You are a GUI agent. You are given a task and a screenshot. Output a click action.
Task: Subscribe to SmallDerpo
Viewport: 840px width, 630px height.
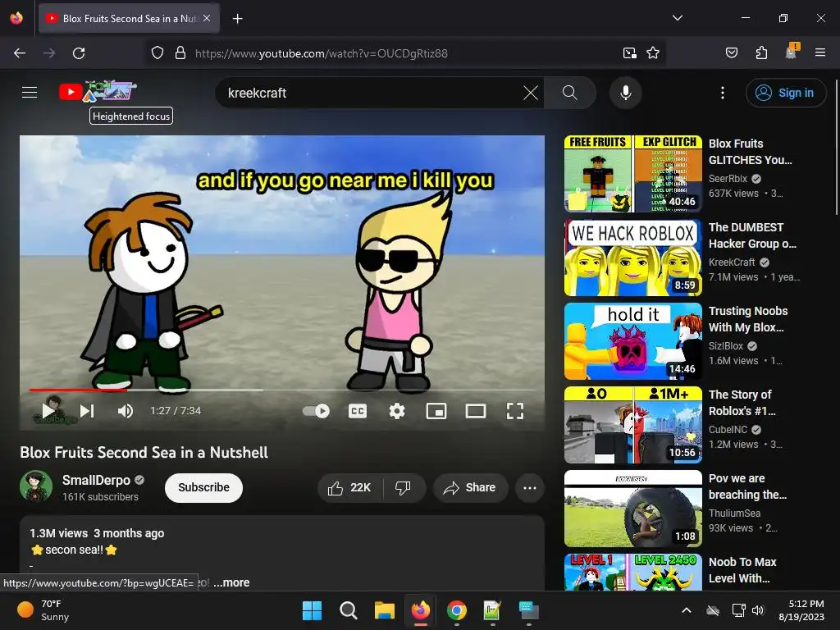(x=203, y=487)
